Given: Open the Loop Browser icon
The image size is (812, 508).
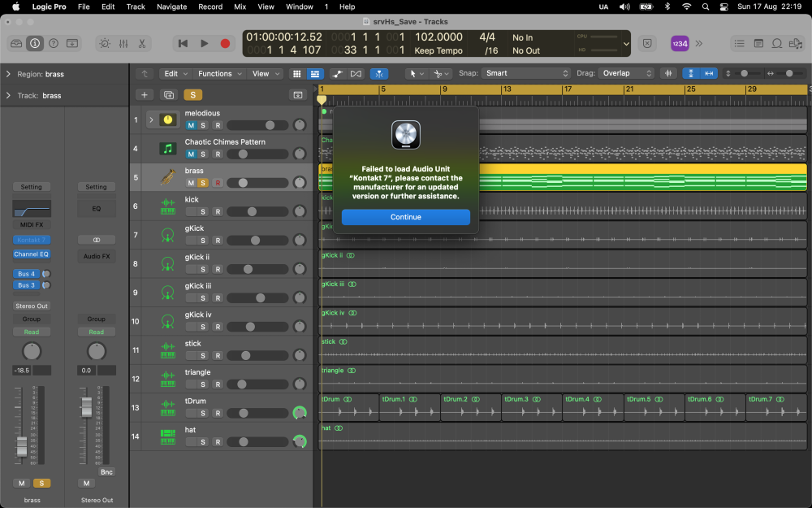Looking at the screenshot, I should tap(777, 44).
